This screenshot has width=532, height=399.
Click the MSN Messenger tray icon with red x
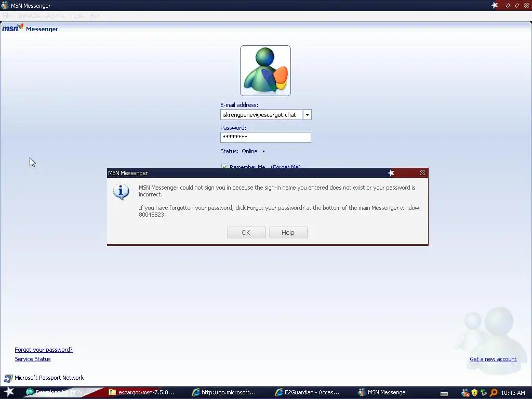pyautogui.click(x=465, y=393)
